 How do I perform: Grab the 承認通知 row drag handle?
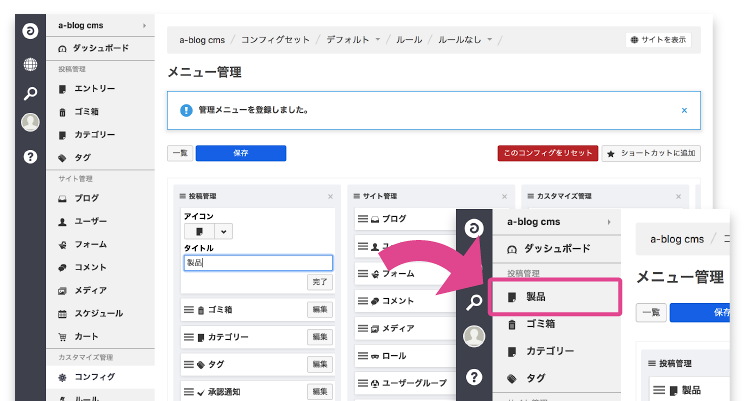[189, 392]
